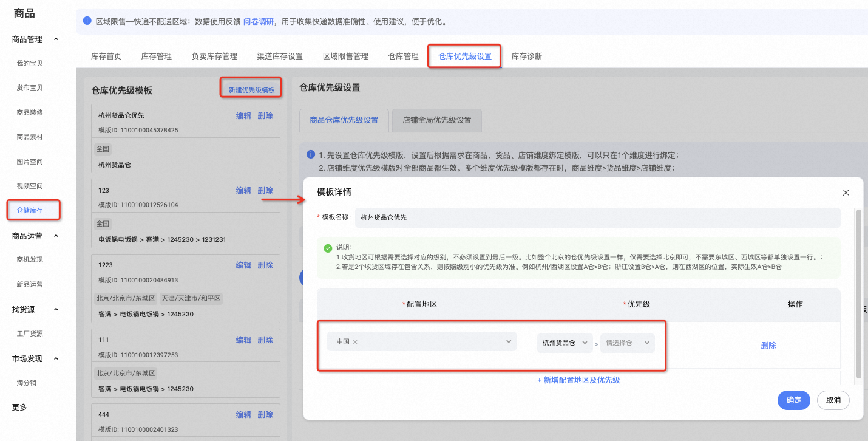Viewport: 868px width, 441px height.
Task: Click 新增配置地区及优先级 link
Action: 578,380
